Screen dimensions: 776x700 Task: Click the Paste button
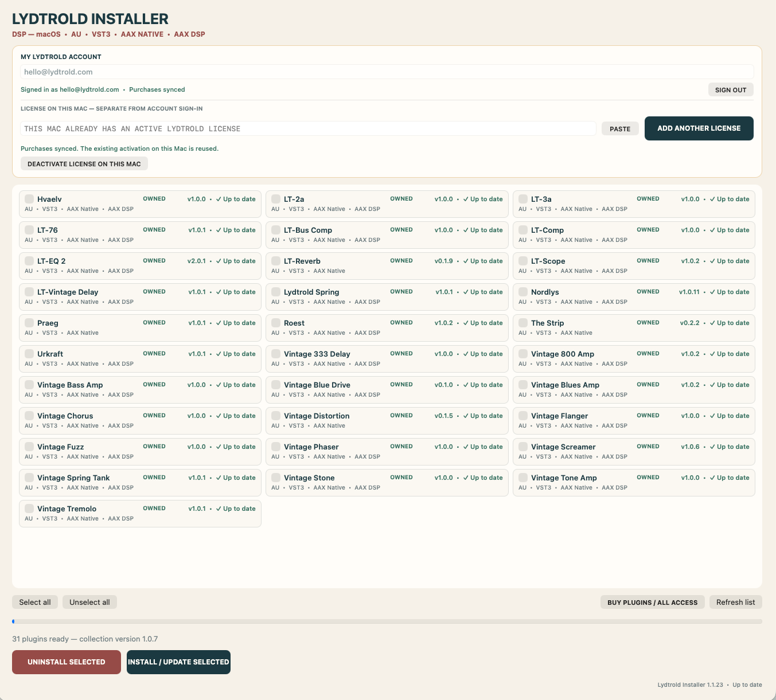(x=620, y=129)
